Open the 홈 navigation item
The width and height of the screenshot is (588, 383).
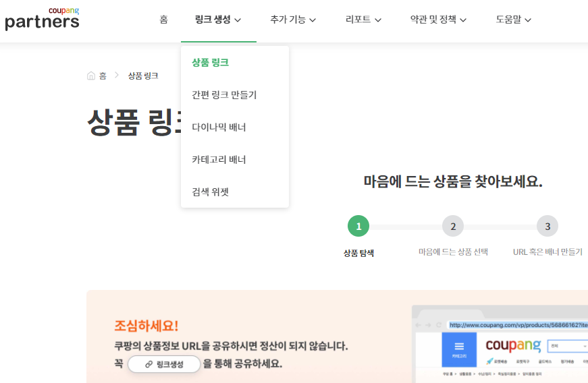coord(163,20)
